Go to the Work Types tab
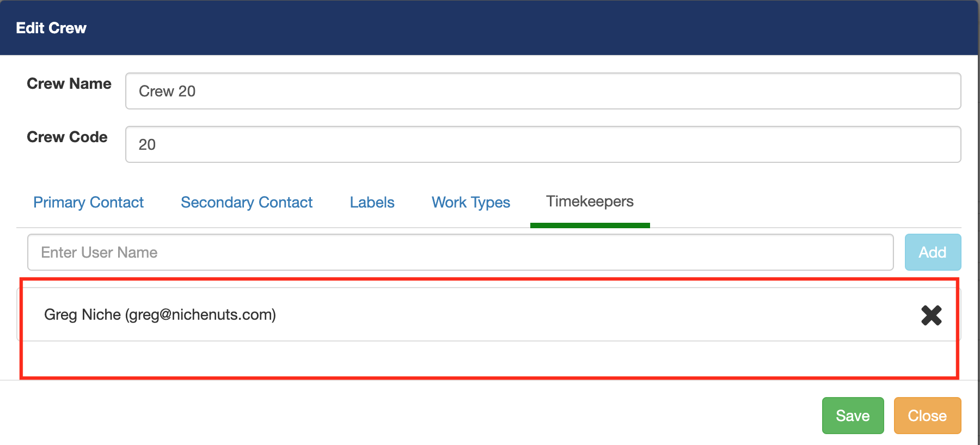The height and width of the screenshot is (445, 980). (470, 203)
